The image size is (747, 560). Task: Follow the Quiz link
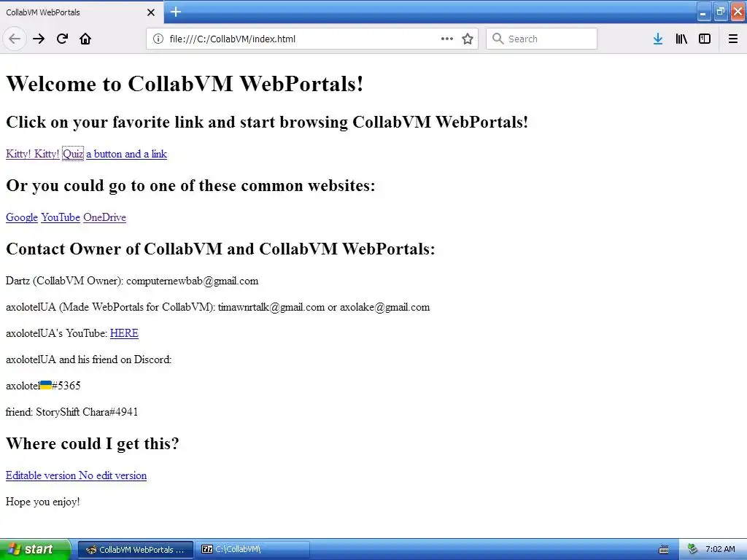(73, 154)
